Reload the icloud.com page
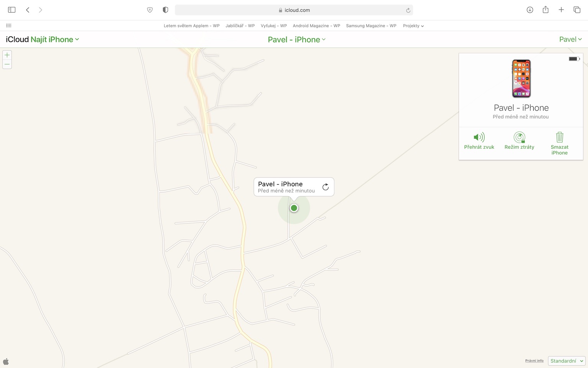This screenshot has height=368, width=588. 408,10
